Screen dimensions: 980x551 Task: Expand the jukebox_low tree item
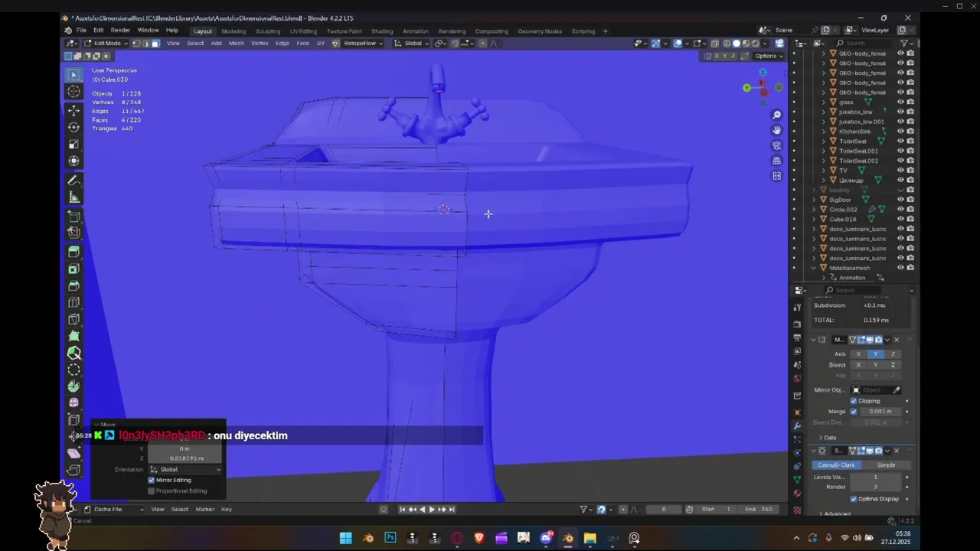coord(824,112)
